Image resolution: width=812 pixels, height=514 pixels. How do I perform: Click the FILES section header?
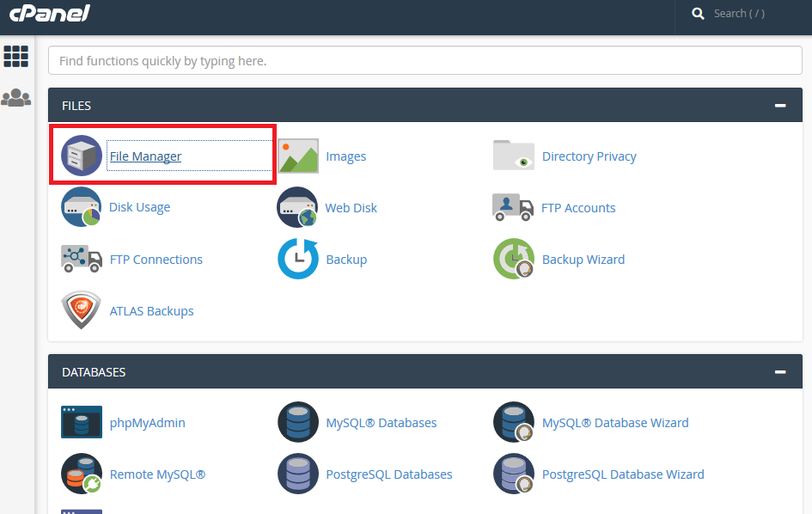click(425, 105)
